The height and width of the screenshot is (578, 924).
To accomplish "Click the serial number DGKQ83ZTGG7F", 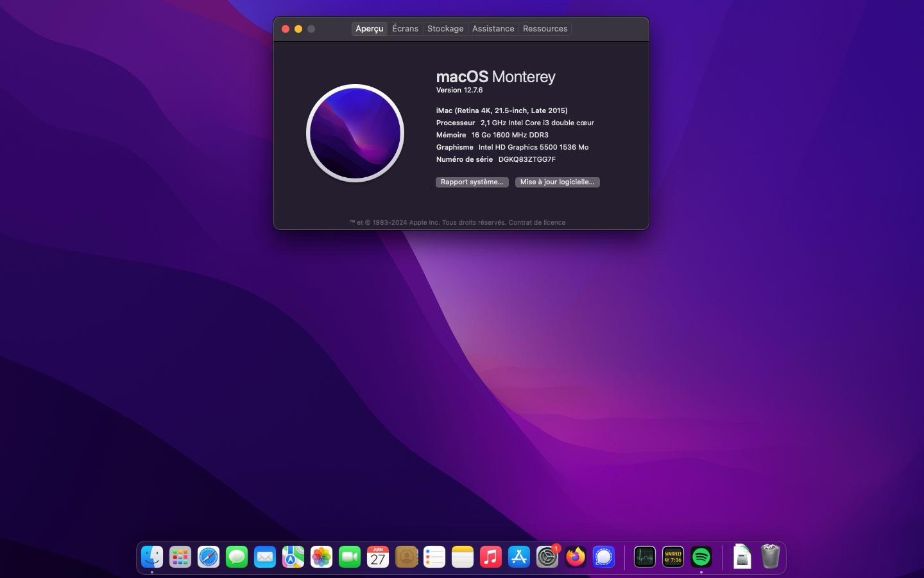I will tap(527, 160).
